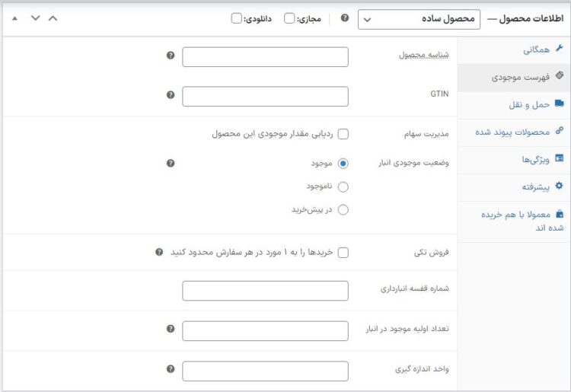
Task: Focus the واحد اندازه گیری input field
Action: [265, 371]
